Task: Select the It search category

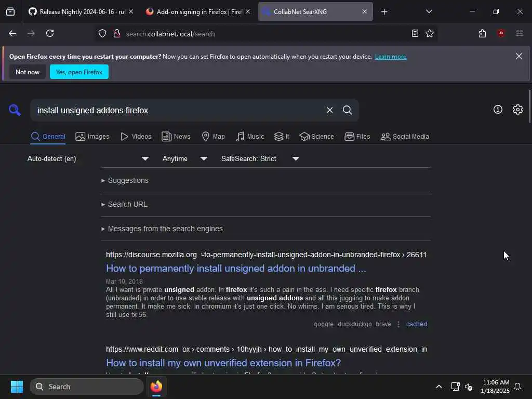Action: point(282,137)
